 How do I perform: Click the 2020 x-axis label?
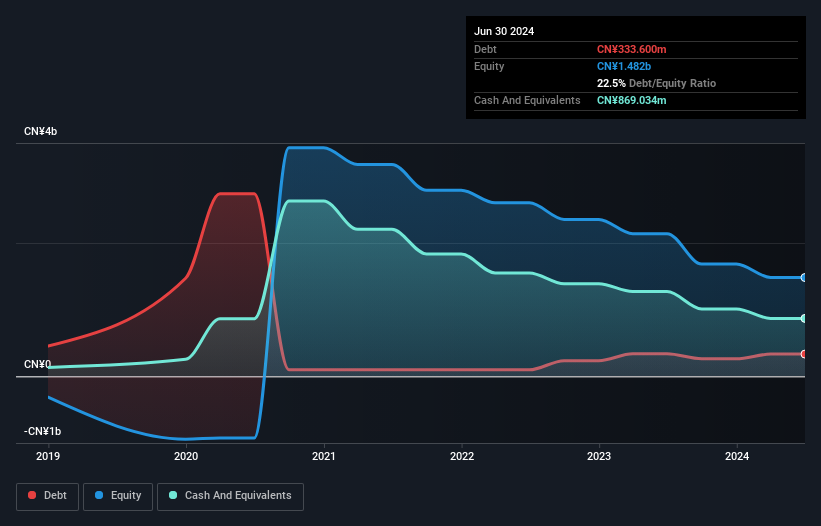[x=186, y=456]
